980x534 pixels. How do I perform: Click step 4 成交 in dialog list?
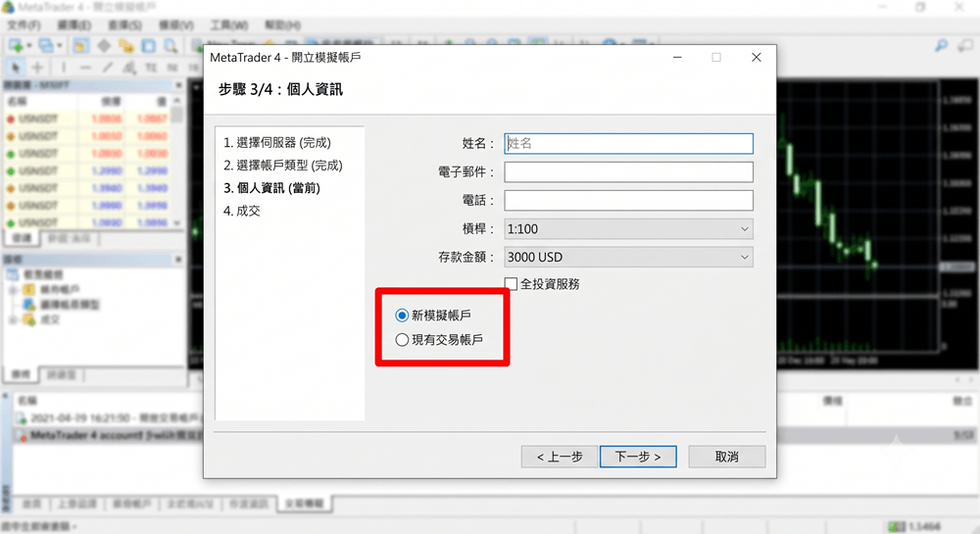[242, 211]
